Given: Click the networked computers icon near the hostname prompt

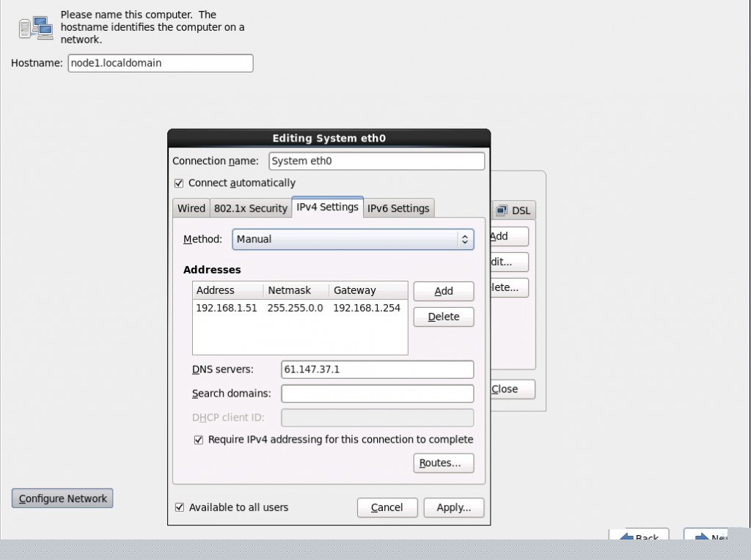Looking at the screenshot, I should pos(34,27).
